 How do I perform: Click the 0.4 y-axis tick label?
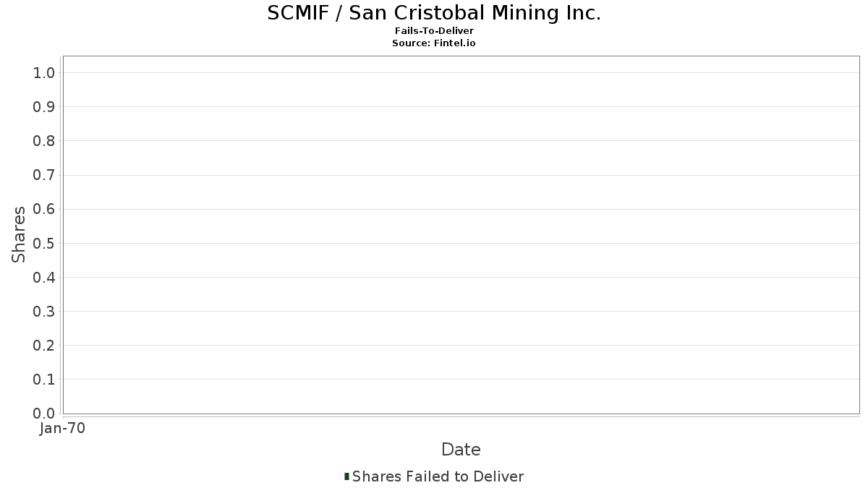44,278
